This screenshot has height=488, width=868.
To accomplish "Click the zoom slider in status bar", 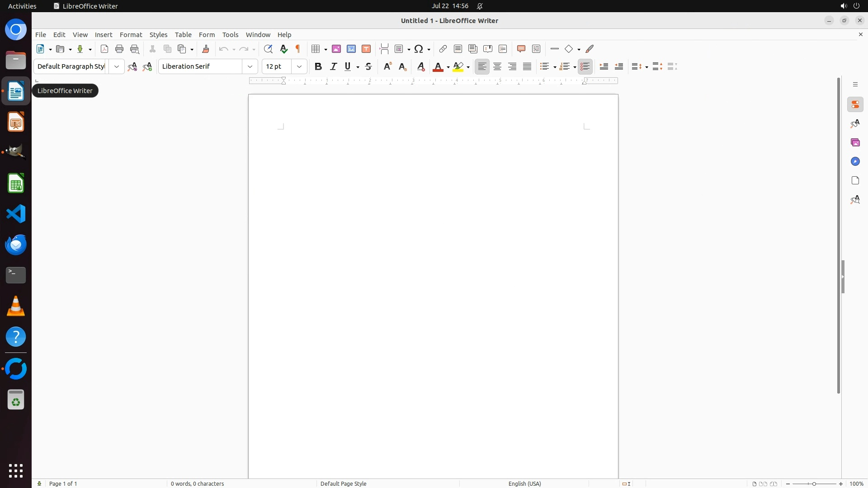I will coord(814,483).
